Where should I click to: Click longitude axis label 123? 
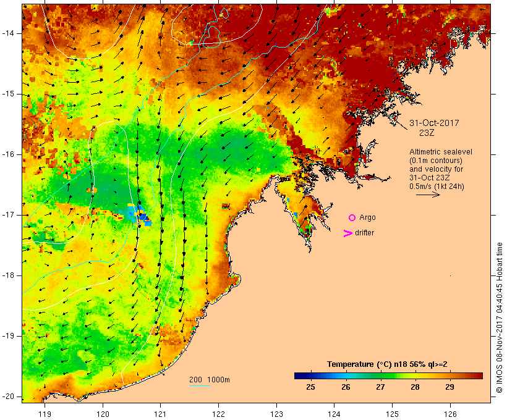pos(276,414)
